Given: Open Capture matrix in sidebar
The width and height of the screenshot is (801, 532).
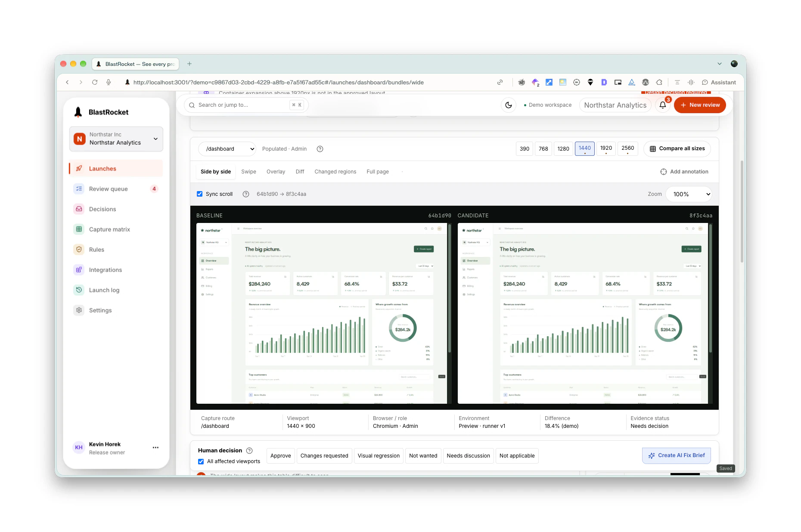Looking at the screenshot, I should tap(116, 229).
